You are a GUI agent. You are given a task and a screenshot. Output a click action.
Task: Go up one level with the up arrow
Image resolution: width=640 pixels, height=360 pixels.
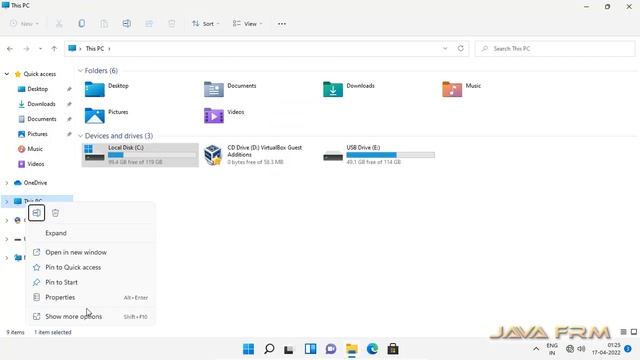(54, 49)
